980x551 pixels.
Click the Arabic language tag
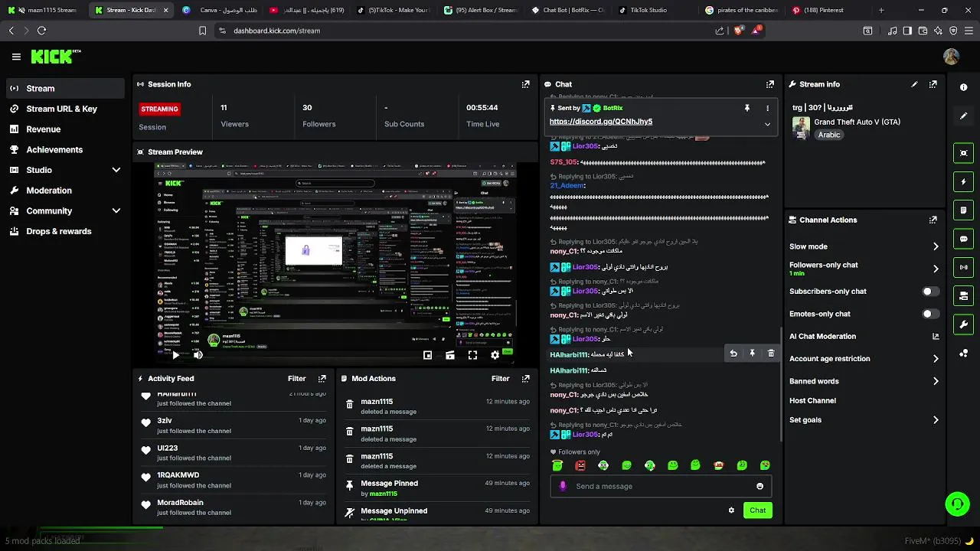[828, 135]
